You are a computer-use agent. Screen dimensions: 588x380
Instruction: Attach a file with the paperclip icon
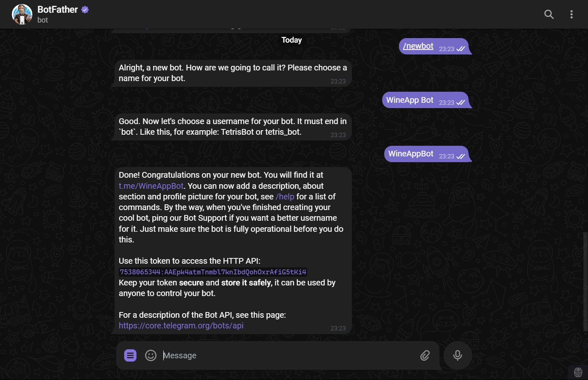pyautogui.click(x=425, y=355)
